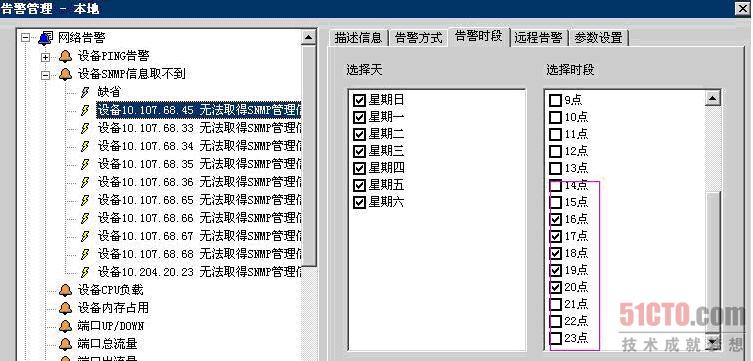Select the 设备10.107.68.33 SNMP alarm row

[199, 128]
